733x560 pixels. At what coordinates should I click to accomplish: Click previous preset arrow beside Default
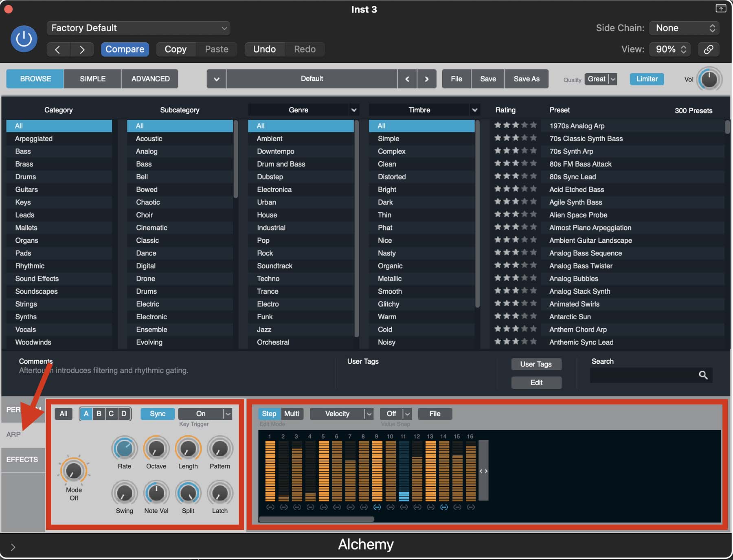pos(407,79)
